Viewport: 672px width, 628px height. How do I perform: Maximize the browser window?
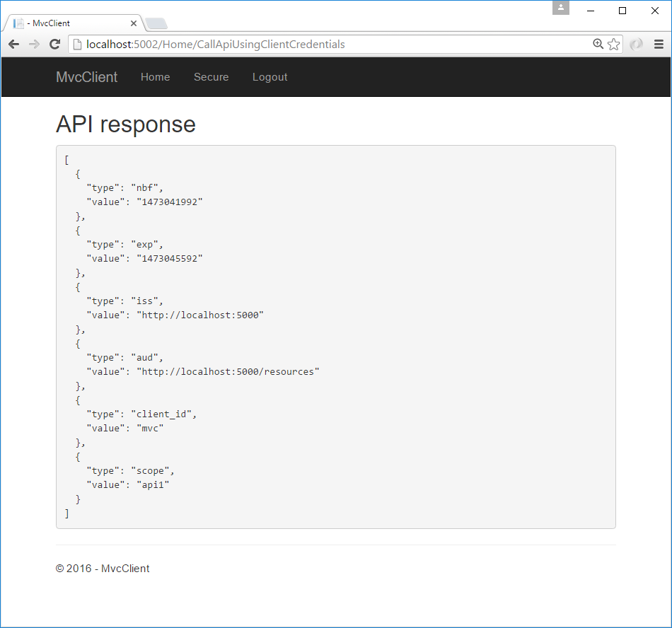[622, 10]
